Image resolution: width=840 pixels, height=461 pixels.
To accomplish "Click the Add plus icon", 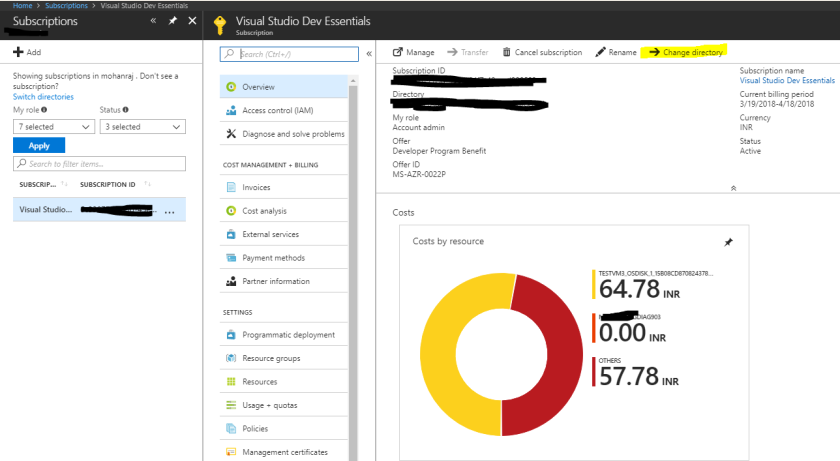I will [18, 52].
